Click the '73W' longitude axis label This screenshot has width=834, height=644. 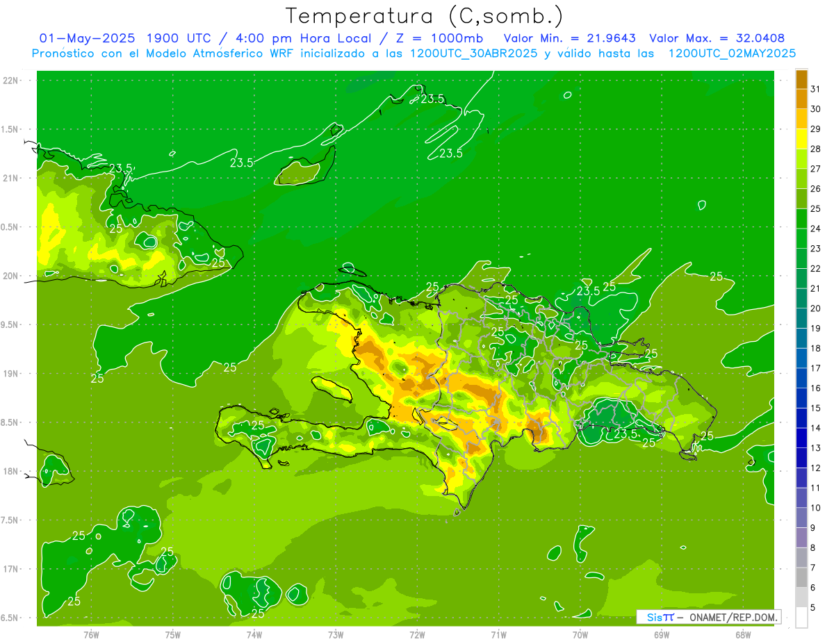click(336, 634)
